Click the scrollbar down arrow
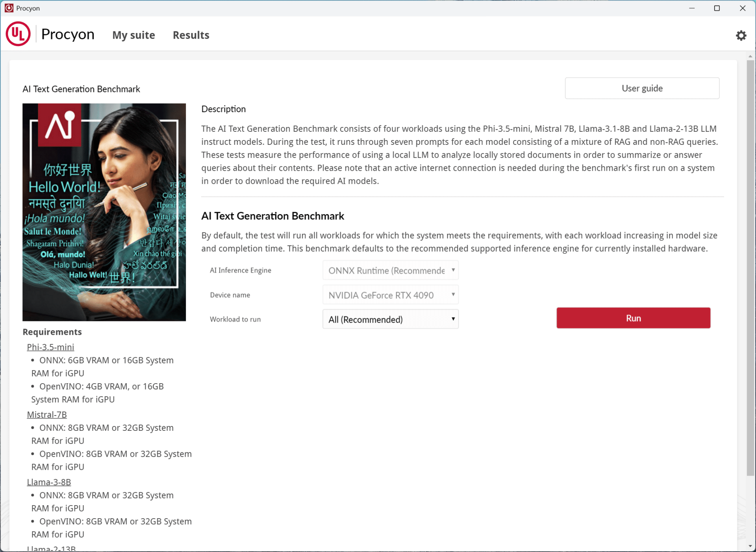The width and height of the screenshot is (756, 552). point(750,546)
